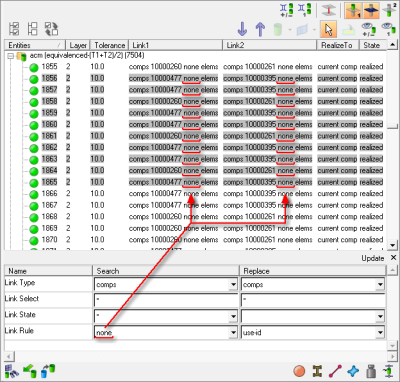Click the find connectors binoculars icon
This screenshot has height=382, width=400.
click(x=12, y=371)
